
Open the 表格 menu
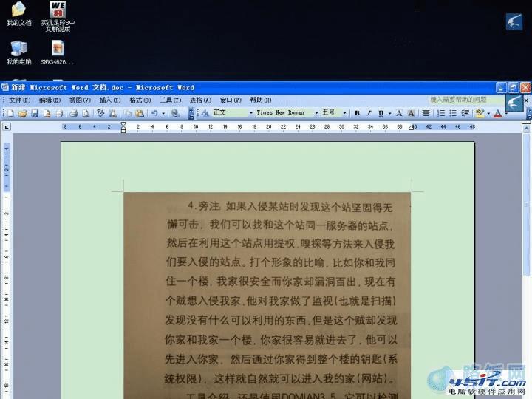coord(200,100)
